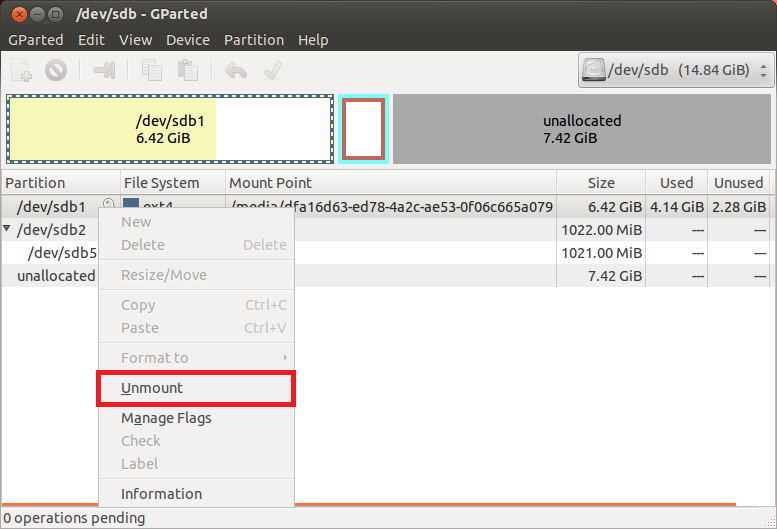Minimize the GParted window

(x=37, y=14)
